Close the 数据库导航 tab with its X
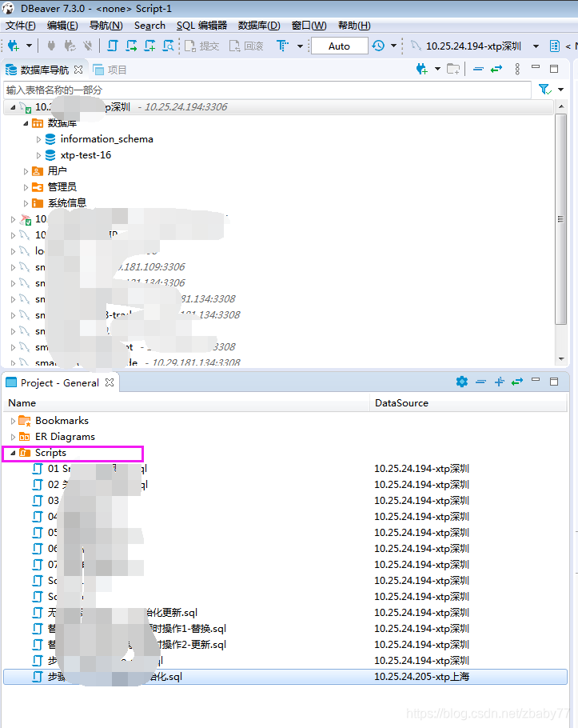The image size is (578, 728). (x=78, y=70)
